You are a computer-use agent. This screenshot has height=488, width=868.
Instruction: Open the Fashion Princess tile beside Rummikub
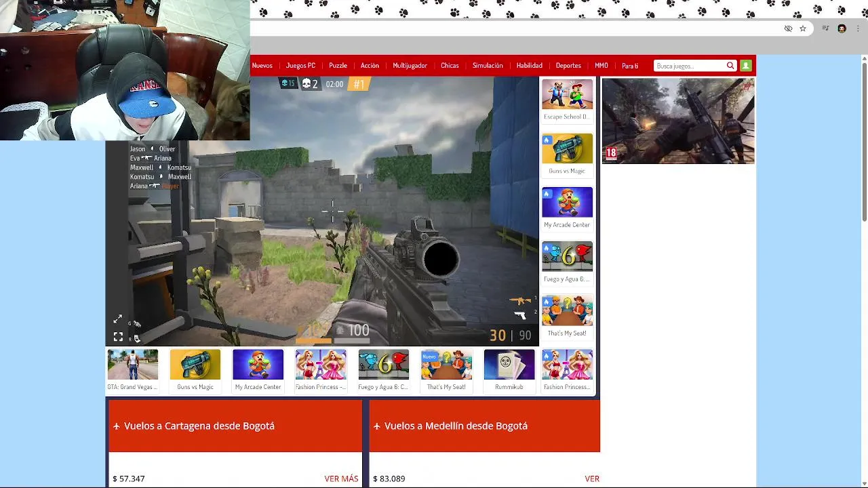point(567,365)
